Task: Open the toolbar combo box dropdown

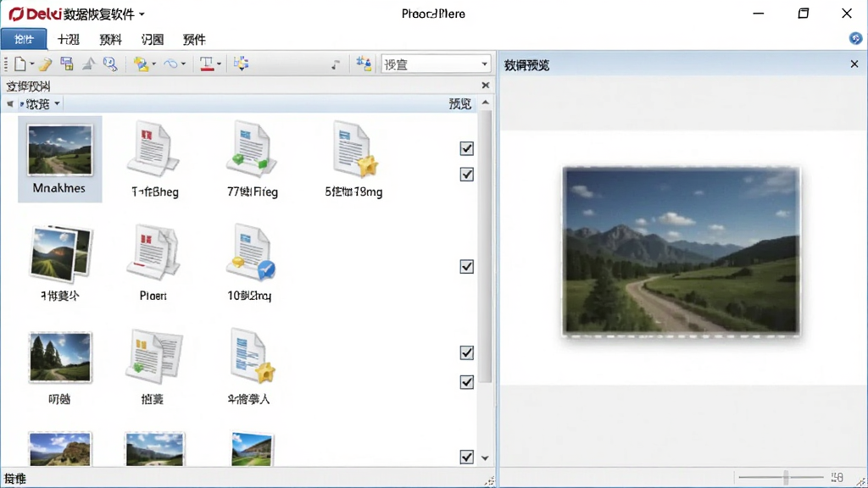Action: 484,64
